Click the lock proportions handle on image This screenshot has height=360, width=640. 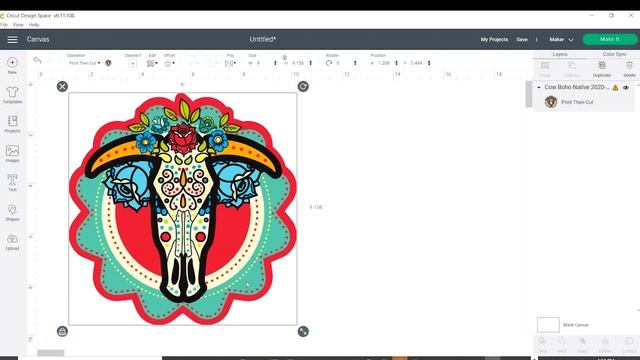coord(62,331)
